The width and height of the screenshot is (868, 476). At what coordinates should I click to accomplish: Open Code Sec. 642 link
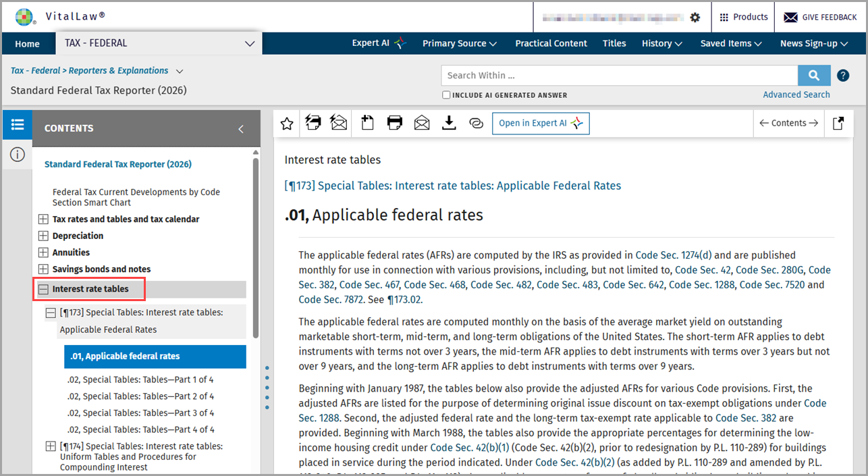coord(633,285)
